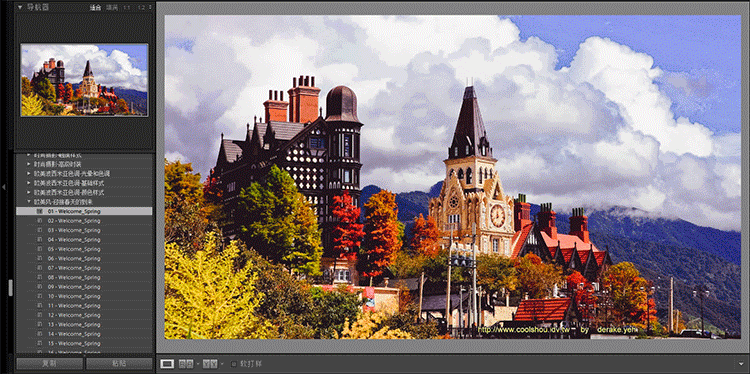The width and height of the screenshot is (750, 374).
Task: Click preset icon beside 02 - Welcome_Spring
Action: click(40, 221)
